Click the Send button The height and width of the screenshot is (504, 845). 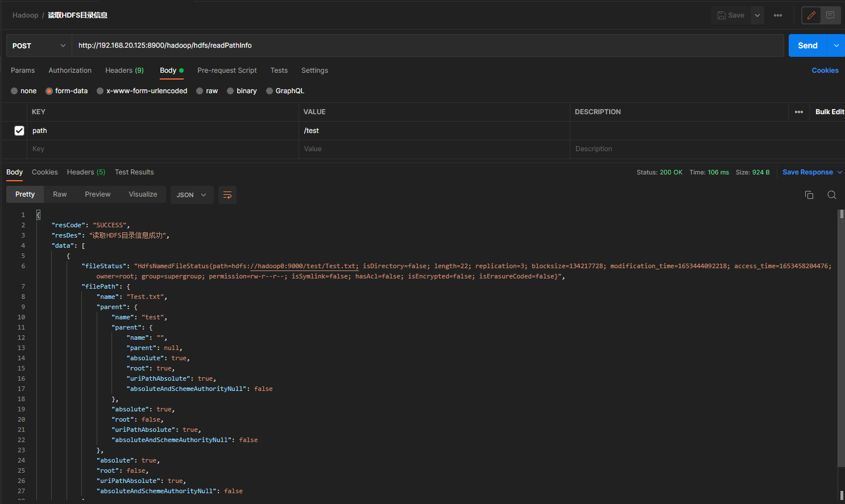pyautogui.click(x=807, y=45)
